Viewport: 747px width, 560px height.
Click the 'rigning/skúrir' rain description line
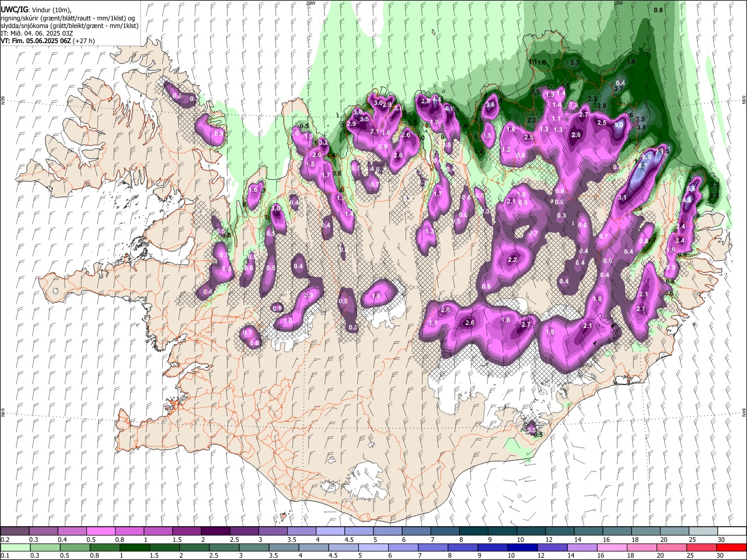click(68, 17)
